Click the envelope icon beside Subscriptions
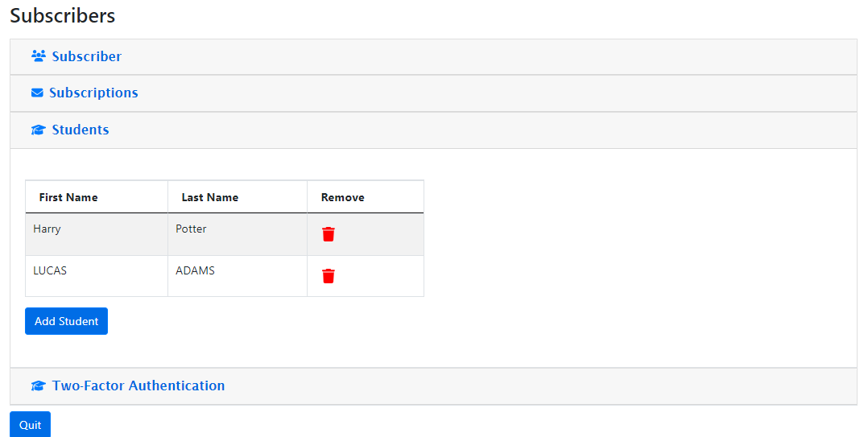Viewport: 868px width, 437px height. (37, 93)
